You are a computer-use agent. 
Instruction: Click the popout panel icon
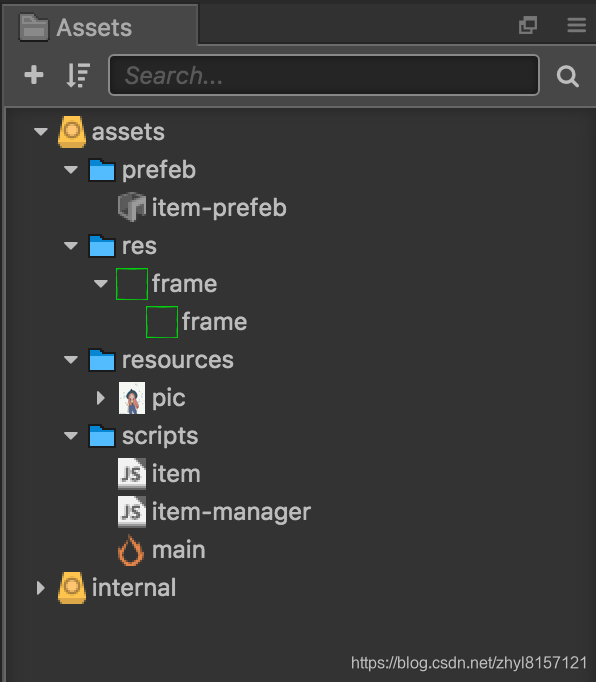pyautogui.click(x=528, y=25)
